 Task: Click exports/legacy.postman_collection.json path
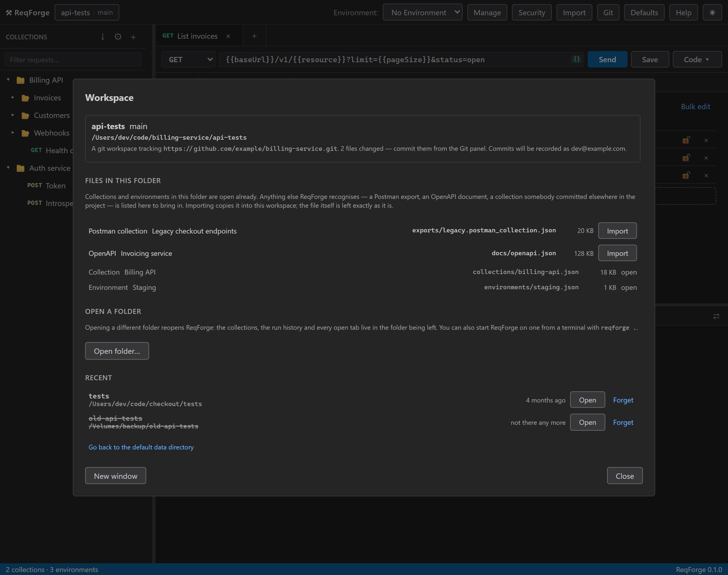pyautogui.click(x=484, y=230)
